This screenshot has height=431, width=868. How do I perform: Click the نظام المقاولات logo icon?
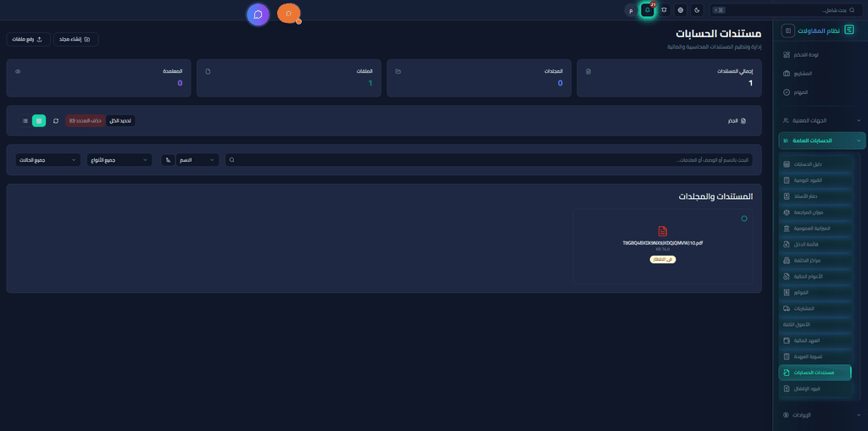tap(849, 30)
